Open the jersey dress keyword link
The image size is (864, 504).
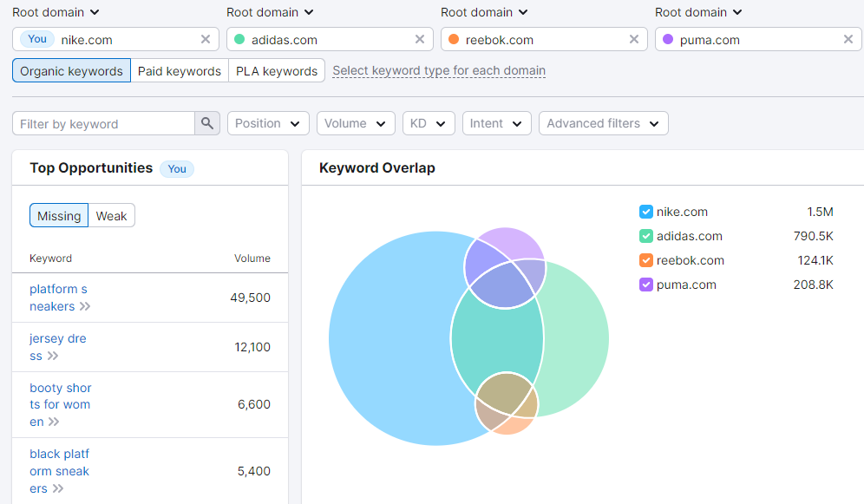pos(57,347)
